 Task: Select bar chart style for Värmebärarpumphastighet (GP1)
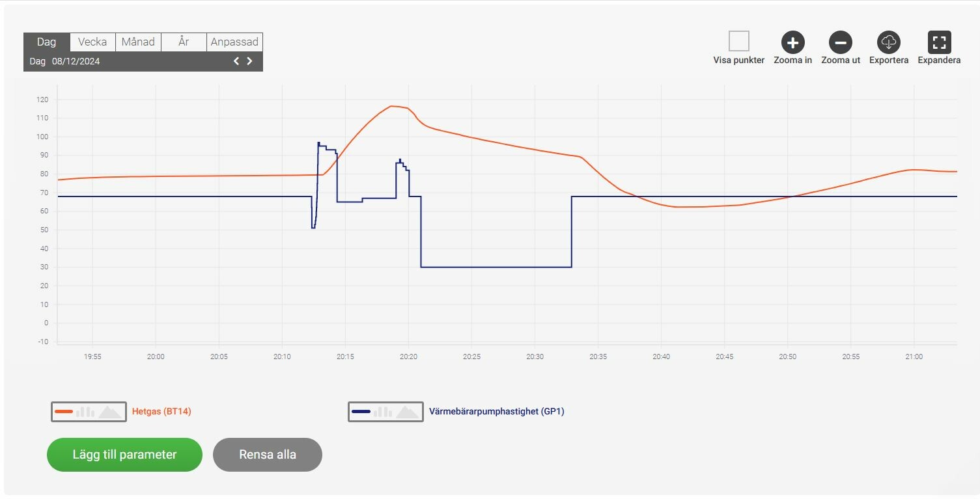382,412
